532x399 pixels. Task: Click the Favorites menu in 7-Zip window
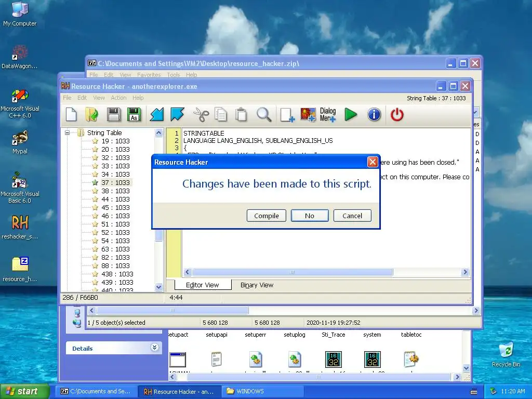point(149,75)
